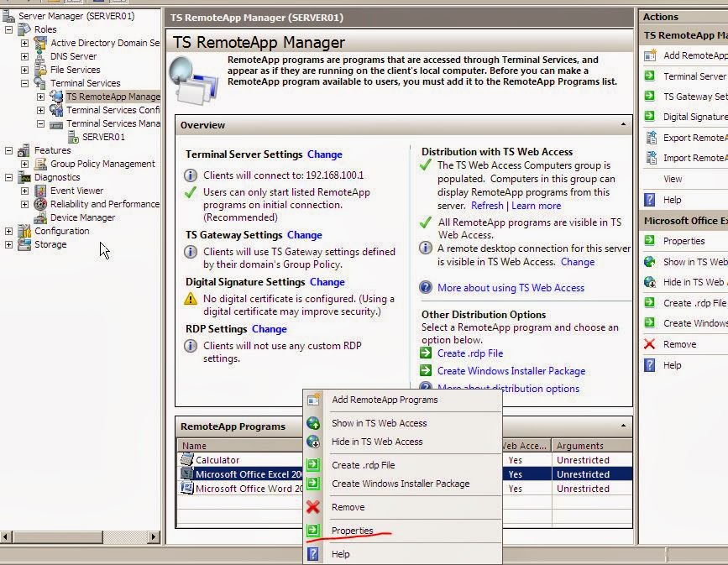Click the Create .rdp File green arrow icon in Other Distribution Options
The height and width of the screenshot is (565, 728).
pyautogui.click(x=426, y=353)
